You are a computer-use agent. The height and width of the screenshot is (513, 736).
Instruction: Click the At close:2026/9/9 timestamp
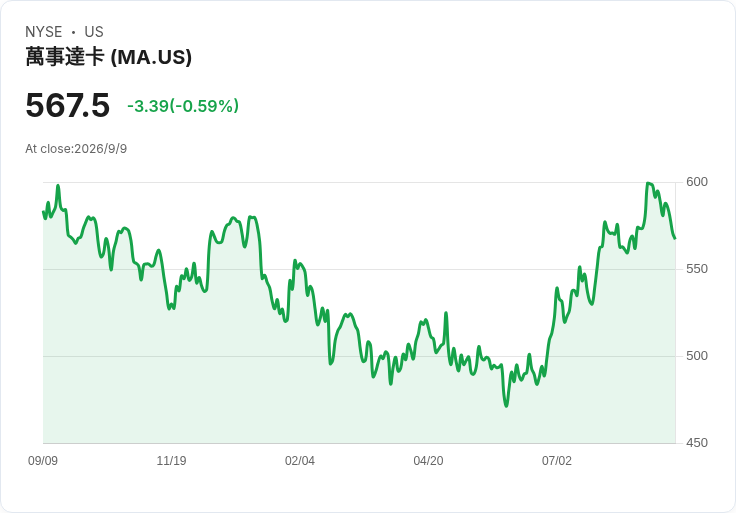click(76, 149)
